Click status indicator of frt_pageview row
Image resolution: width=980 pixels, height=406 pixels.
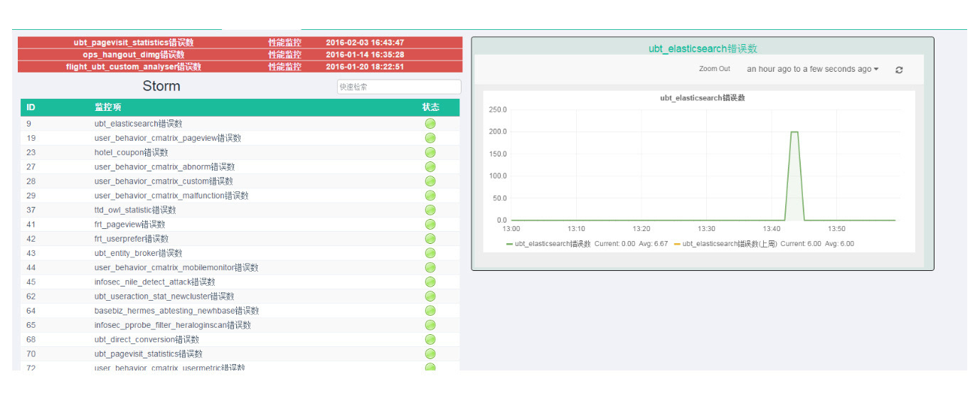[x=430, y=224]
